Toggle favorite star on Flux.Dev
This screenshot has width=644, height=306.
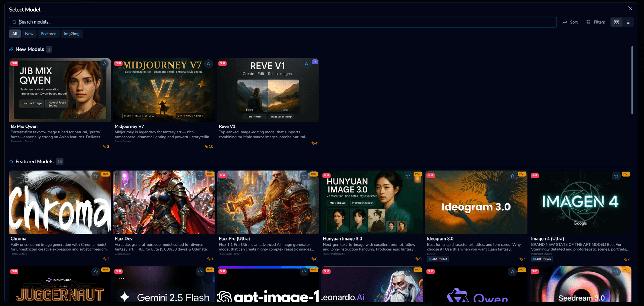(200, 176)
